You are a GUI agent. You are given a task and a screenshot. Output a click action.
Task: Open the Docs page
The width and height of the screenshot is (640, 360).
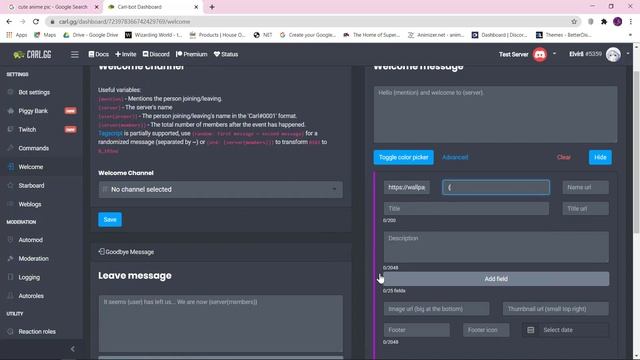[x=99, y=54]
